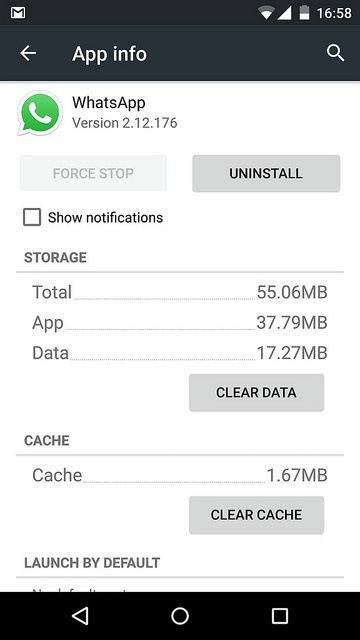This screenshot has height=640, width=360.
Task: Tap the back arrow in App info header
Action: pos(28,53)
